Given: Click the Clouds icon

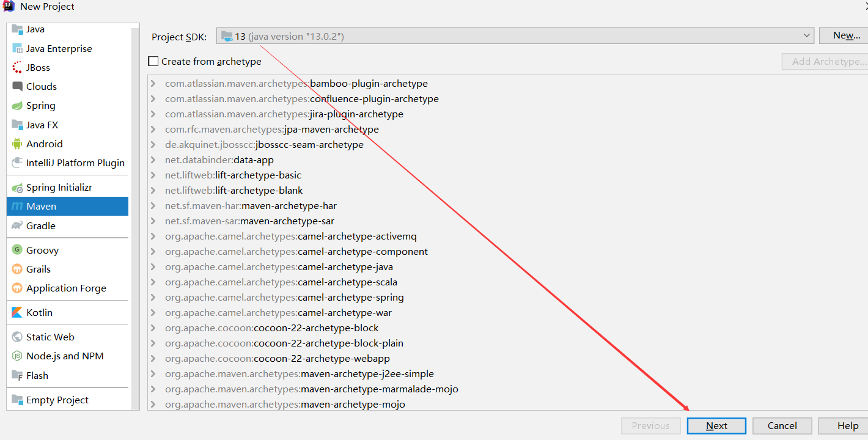Looking at the screenshot, I should point(17,86).
